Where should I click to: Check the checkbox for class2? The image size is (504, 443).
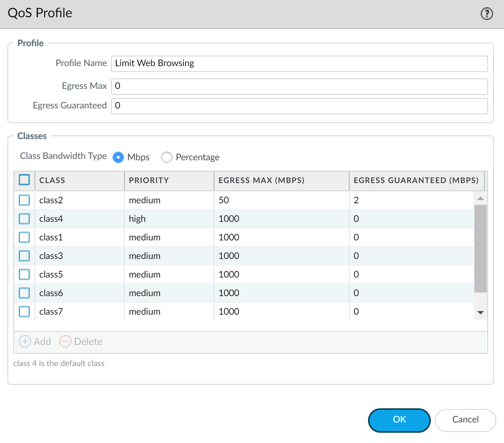click(24, 200)
